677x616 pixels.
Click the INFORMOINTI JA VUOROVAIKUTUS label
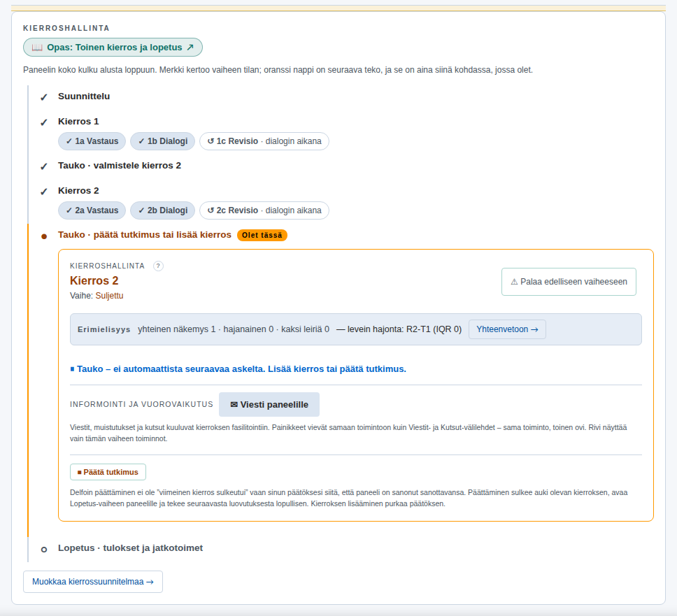(141, 404)
